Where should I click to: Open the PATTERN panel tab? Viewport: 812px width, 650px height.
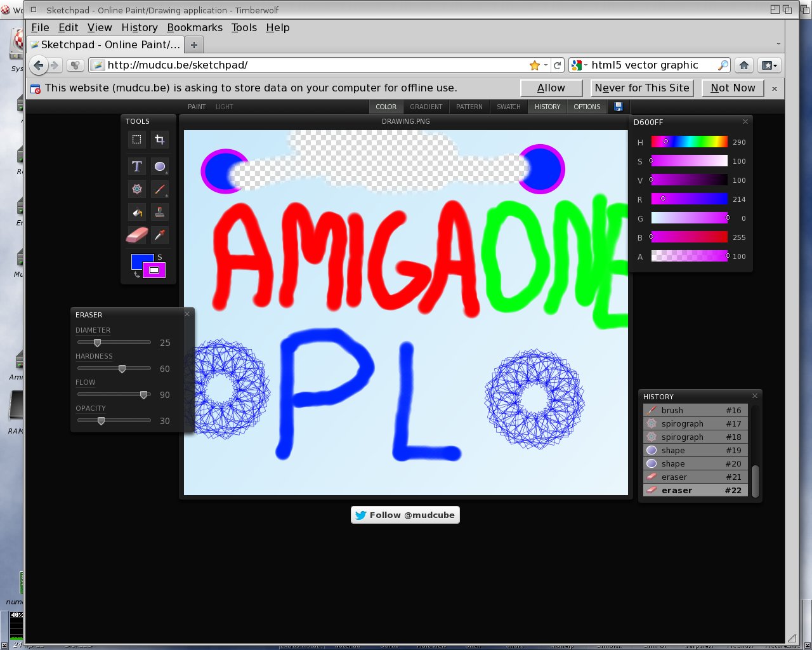pyautogui.click(x=469, y=107)
